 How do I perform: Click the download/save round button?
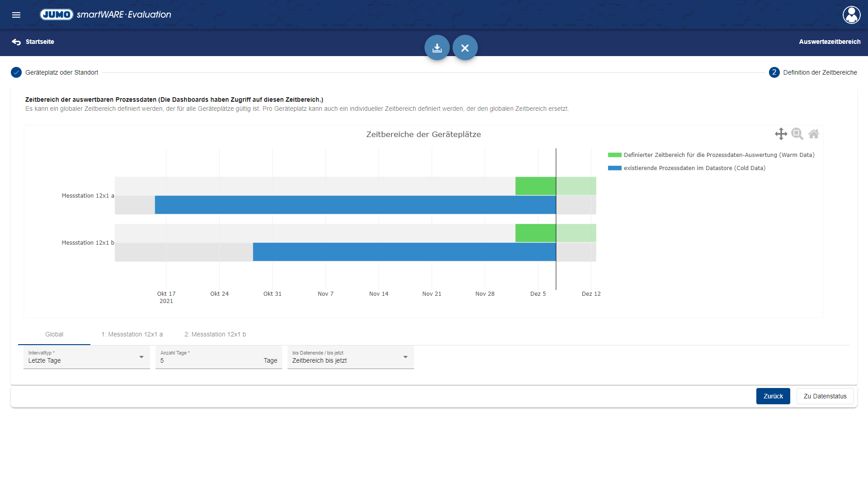(x=437, y=48)
